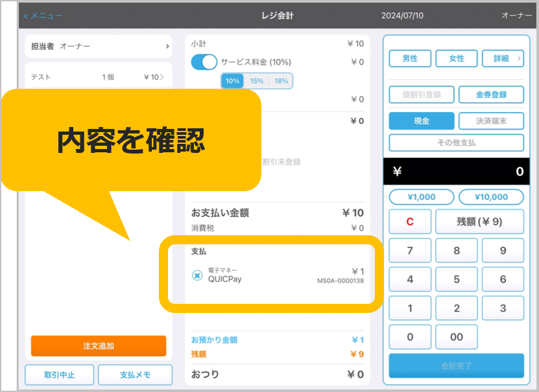Toggle the service charge switch

[204, 62]
